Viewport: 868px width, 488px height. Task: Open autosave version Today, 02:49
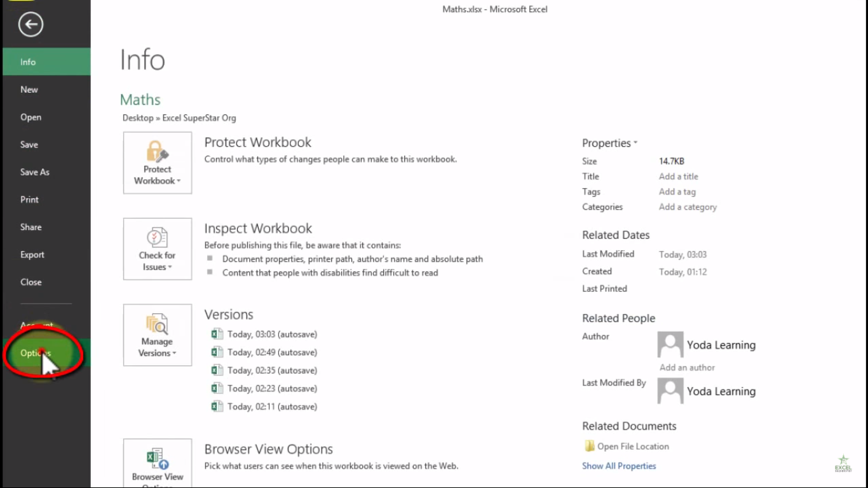[272, 352]
